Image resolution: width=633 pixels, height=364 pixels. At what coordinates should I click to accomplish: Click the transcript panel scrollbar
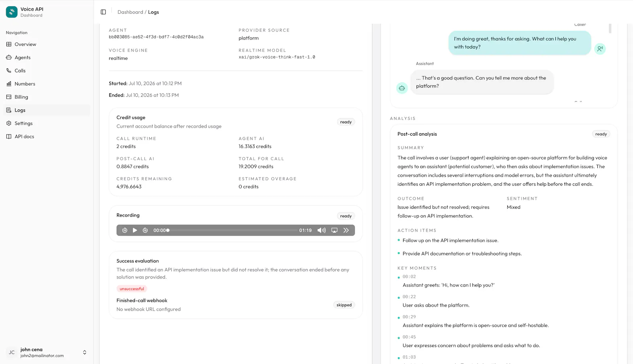(x=610, y=28)
